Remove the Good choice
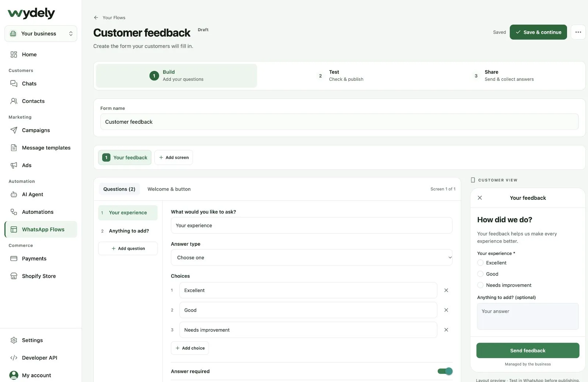The width and height of the screenshot is (588, 382). coord(446,310)
